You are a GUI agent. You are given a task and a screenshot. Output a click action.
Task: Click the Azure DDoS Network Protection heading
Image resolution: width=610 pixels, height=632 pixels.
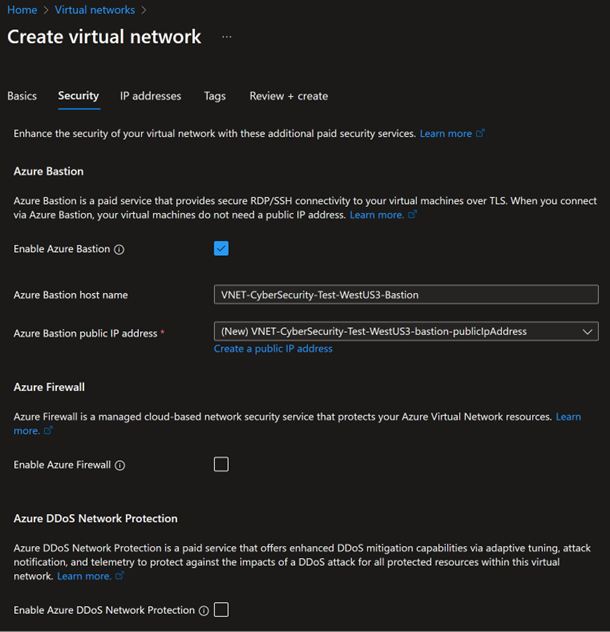point(96,518)
